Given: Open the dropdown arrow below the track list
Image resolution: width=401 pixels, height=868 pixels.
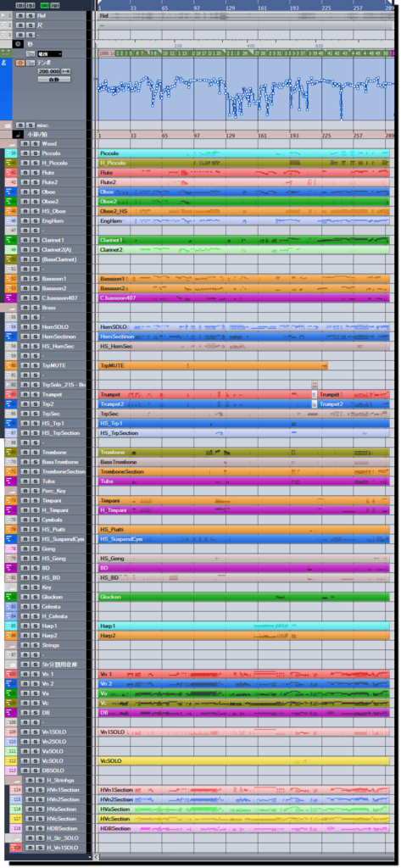Looking at the screenshot, I should tap(90, 857).
